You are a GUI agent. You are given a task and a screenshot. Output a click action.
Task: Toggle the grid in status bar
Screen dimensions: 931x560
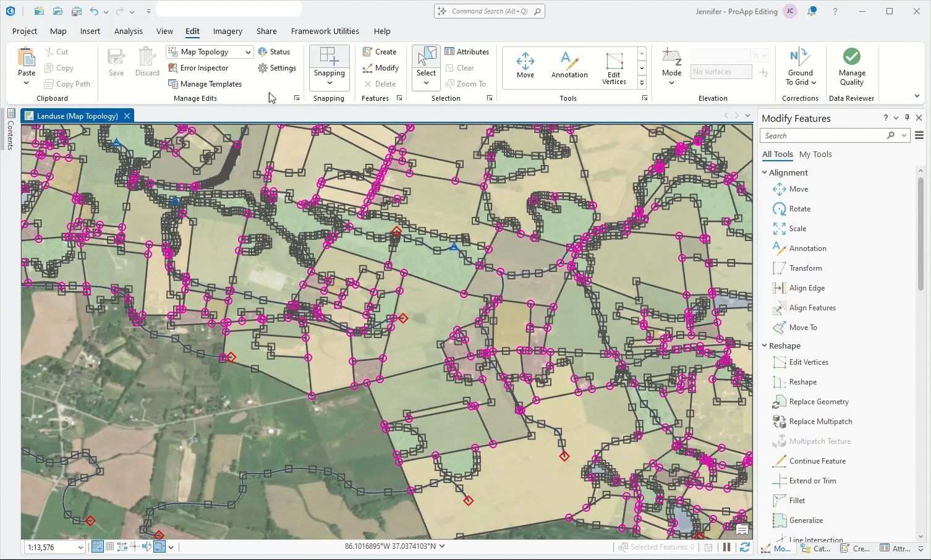109,546
